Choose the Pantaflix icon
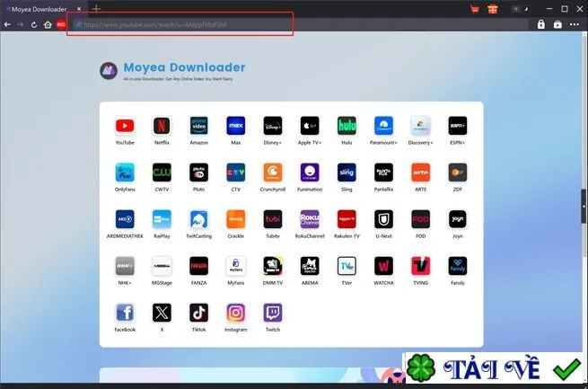 [x=383, y=172]
